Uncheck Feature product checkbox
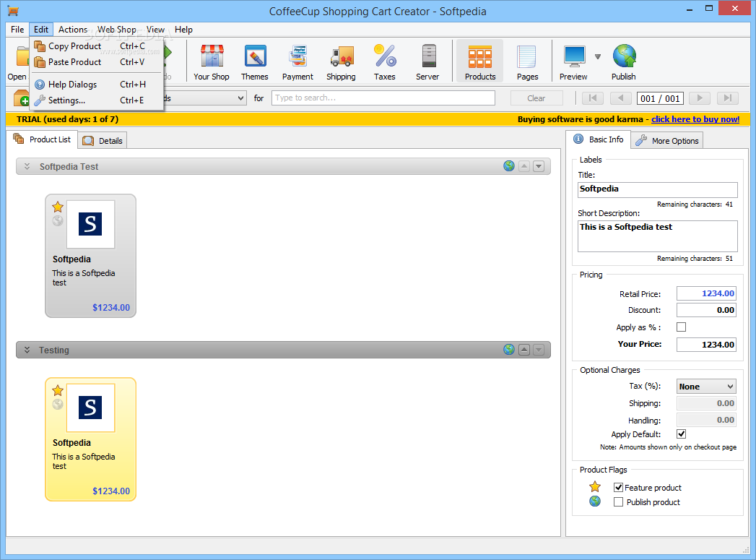756x560 pixels. pyautogui.click(x=618, y=487)
